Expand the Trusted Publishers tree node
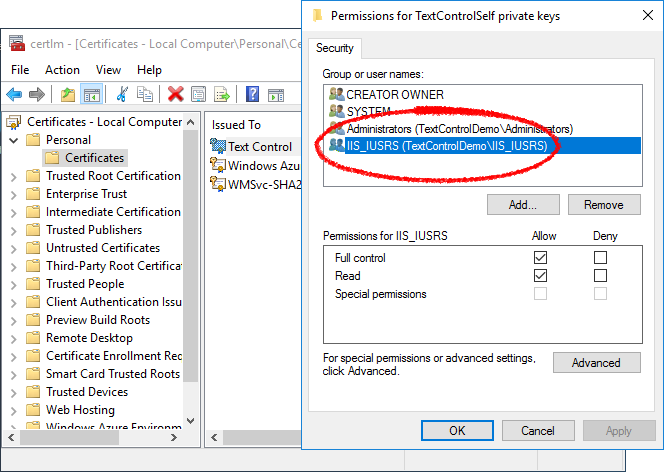 [x=14, y=231]
